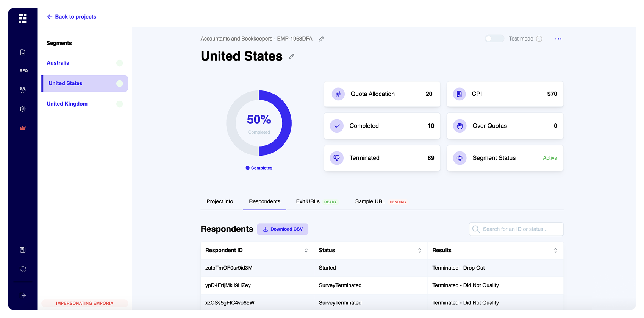Click CPI value $70

click(x=552, y=94)
